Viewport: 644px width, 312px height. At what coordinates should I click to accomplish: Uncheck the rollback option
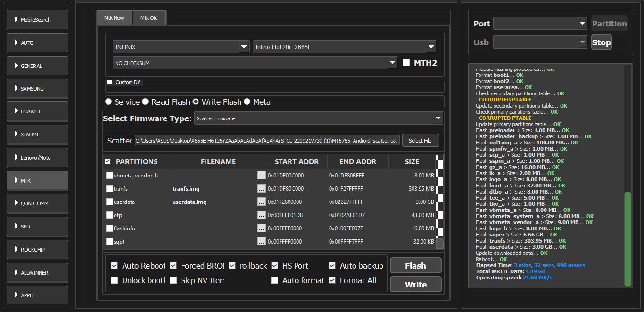pos(232,266)
